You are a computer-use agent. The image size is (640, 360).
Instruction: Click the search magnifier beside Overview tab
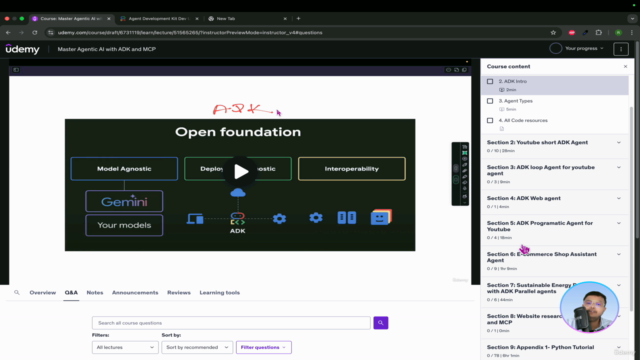[x=17, y=293]
